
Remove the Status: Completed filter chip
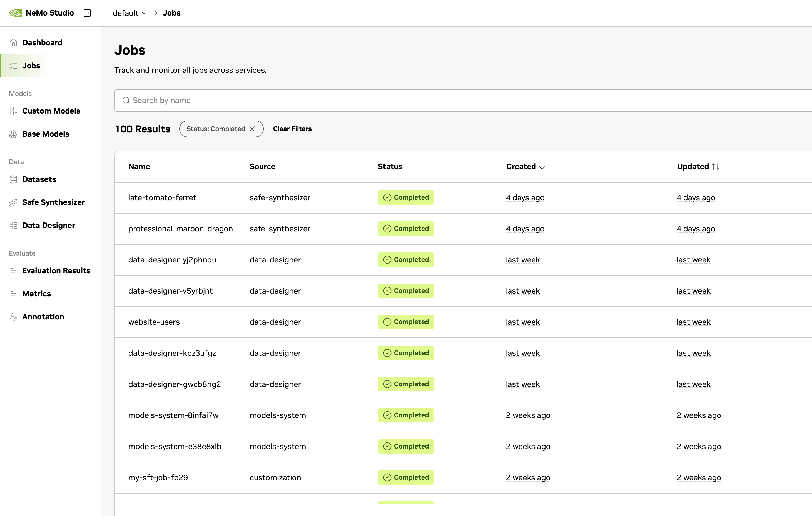pos(252,129)
